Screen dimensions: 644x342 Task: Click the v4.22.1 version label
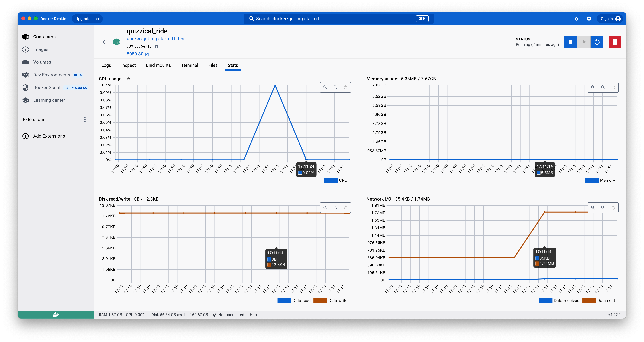(x=615, y=315)
